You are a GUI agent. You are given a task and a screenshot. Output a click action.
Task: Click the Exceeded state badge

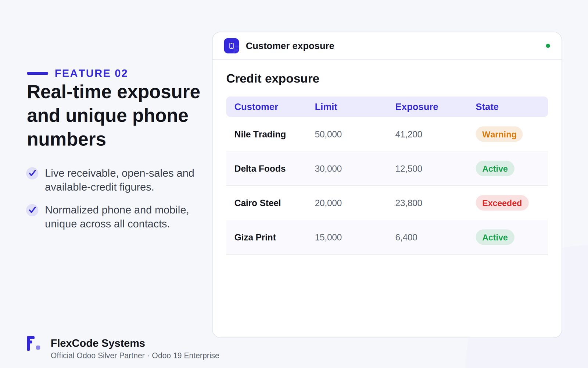(502, 203)
